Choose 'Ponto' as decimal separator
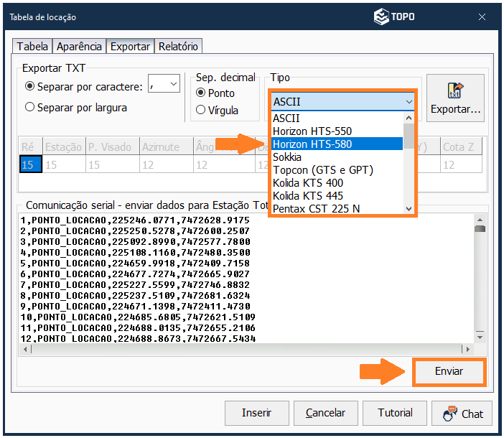 coord(201,93)
